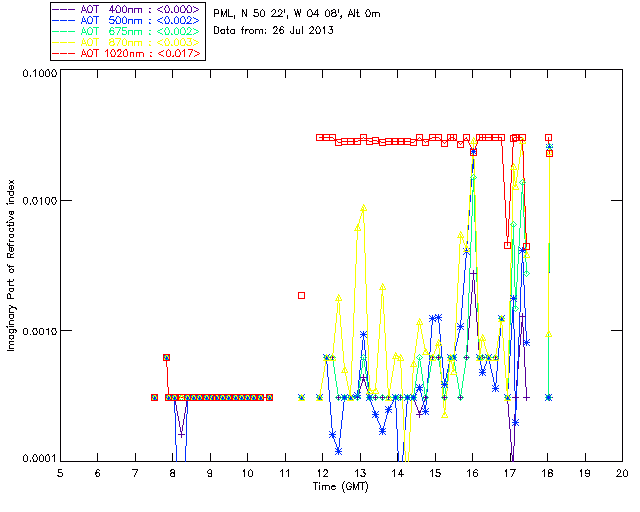The height and width of the screenshot is (512, 640).
Task: Click the x-axis tick label 5
Action: tap(60, 473)
